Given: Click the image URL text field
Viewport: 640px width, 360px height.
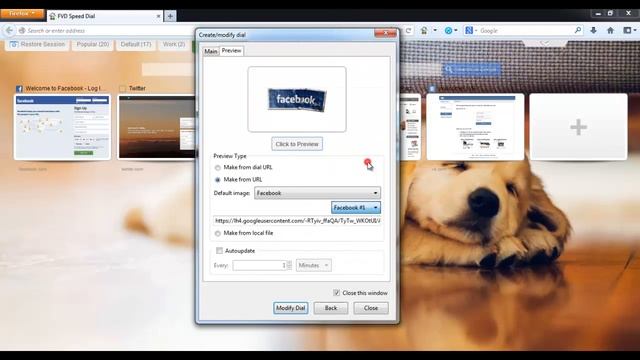Looking at the screenshot, I should [x=297, y=221].
